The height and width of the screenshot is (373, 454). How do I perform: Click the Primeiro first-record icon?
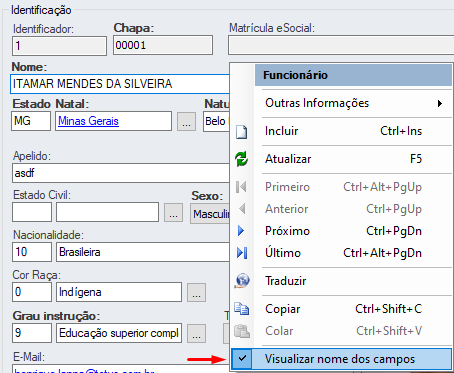[241, 187]
